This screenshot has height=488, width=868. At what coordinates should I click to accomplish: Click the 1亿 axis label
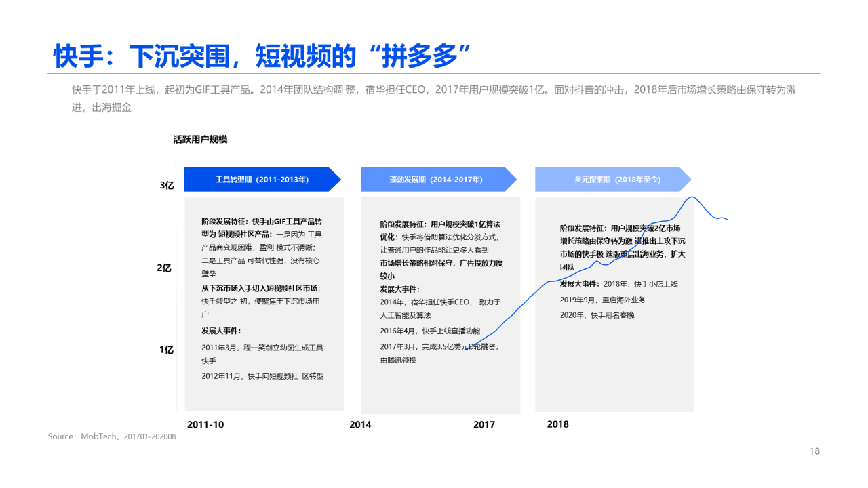pyautogui.click(x=167, y=350)
